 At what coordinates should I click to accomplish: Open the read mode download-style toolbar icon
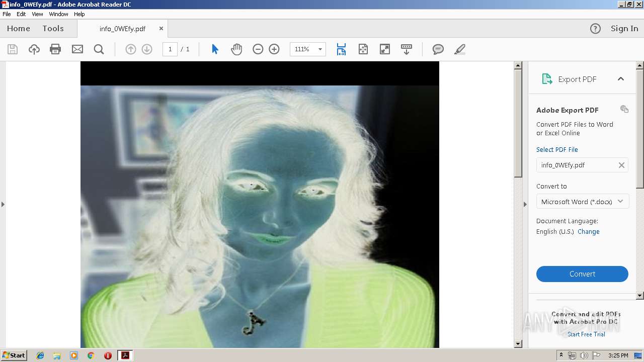coord(407,49)
